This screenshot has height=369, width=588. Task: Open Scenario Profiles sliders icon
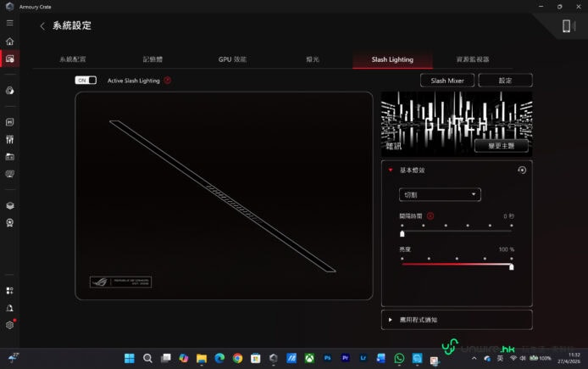tap(10, 140)
